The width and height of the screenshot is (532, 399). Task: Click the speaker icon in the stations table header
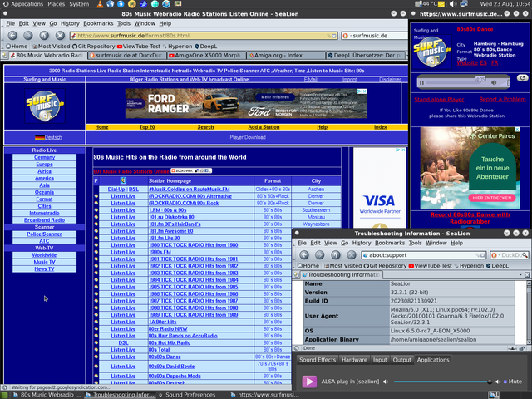(123, 180)
